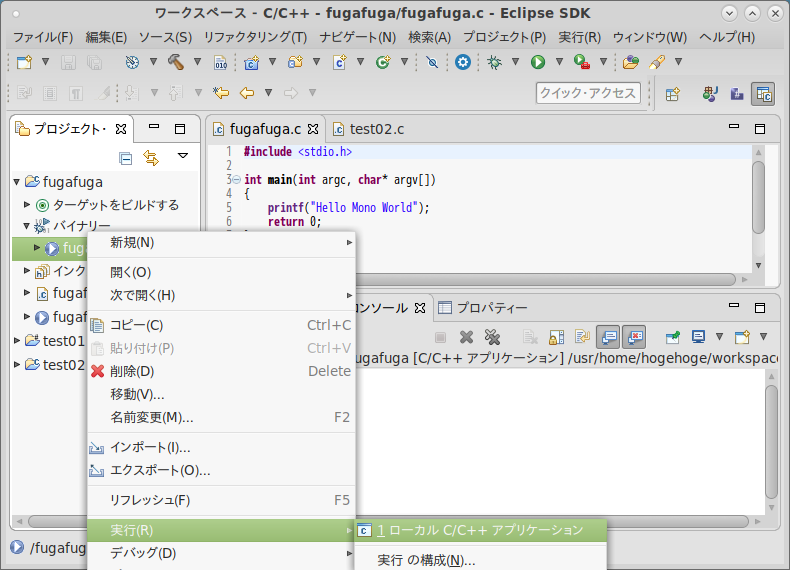Minimize the console view pane

point(734,306)
